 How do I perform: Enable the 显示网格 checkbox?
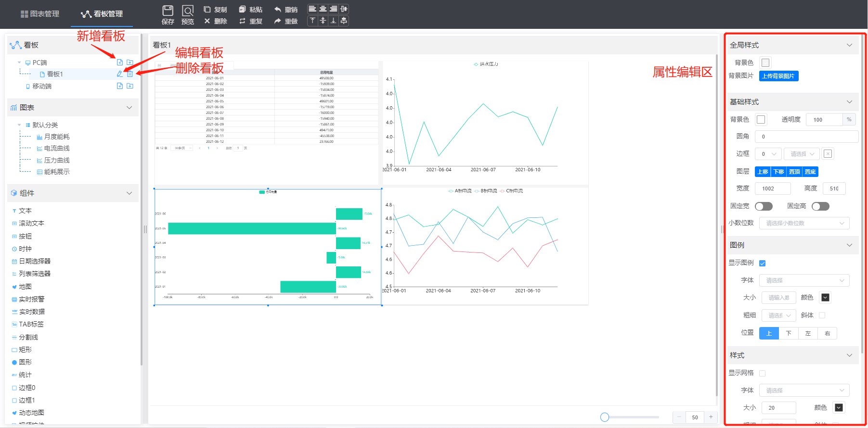click(763, 373)
